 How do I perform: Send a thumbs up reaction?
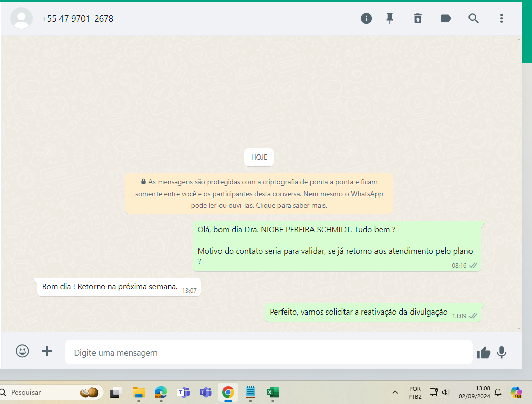484,353
